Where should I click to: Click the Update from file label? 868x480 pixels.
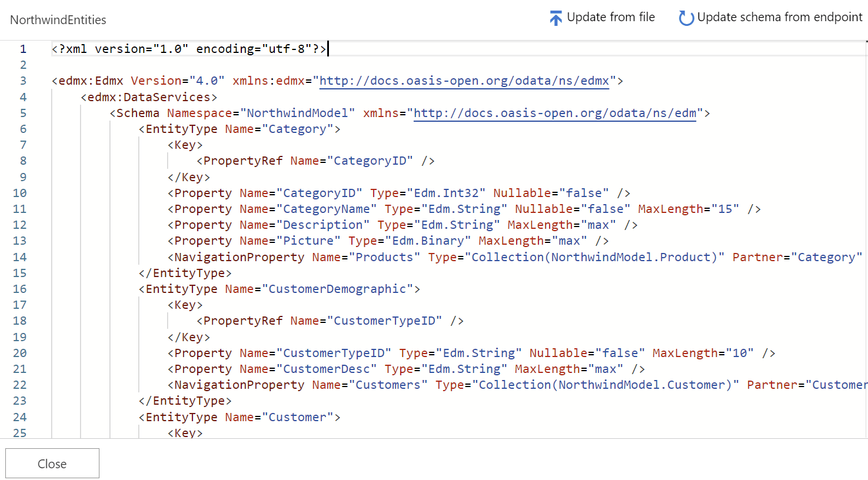click(611, 17)
